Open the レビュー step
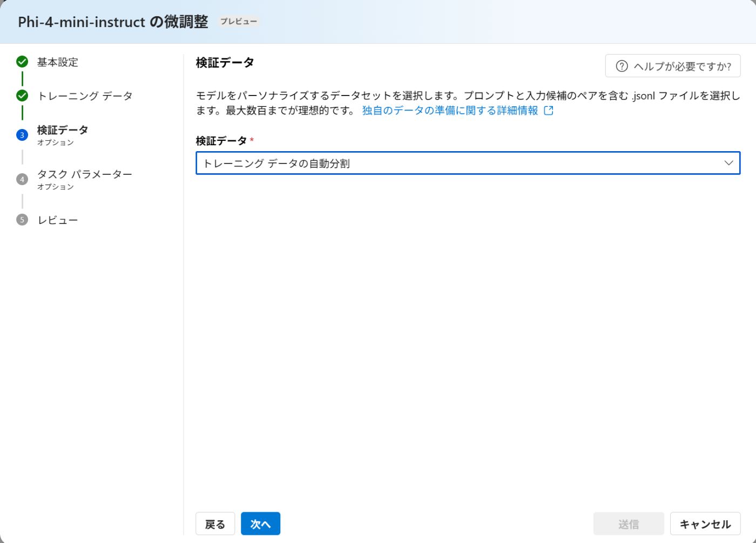 click(x=58, y=220)
